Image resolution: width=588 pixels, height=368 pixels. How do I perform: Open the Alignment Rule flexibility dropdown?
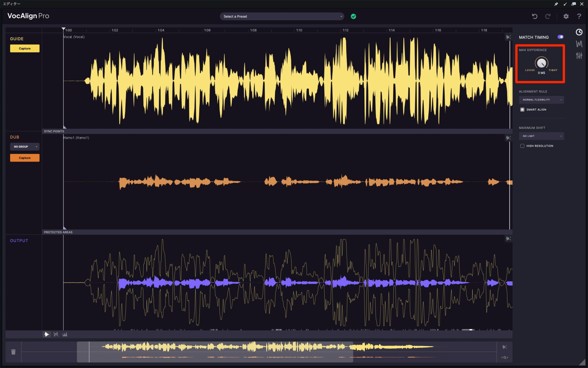click(x=541, y=100)
